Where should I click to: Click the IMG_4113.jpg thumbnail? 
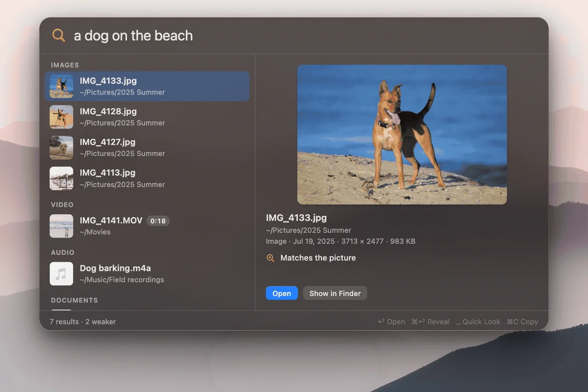pyautogui.click(x=61, y=178)
